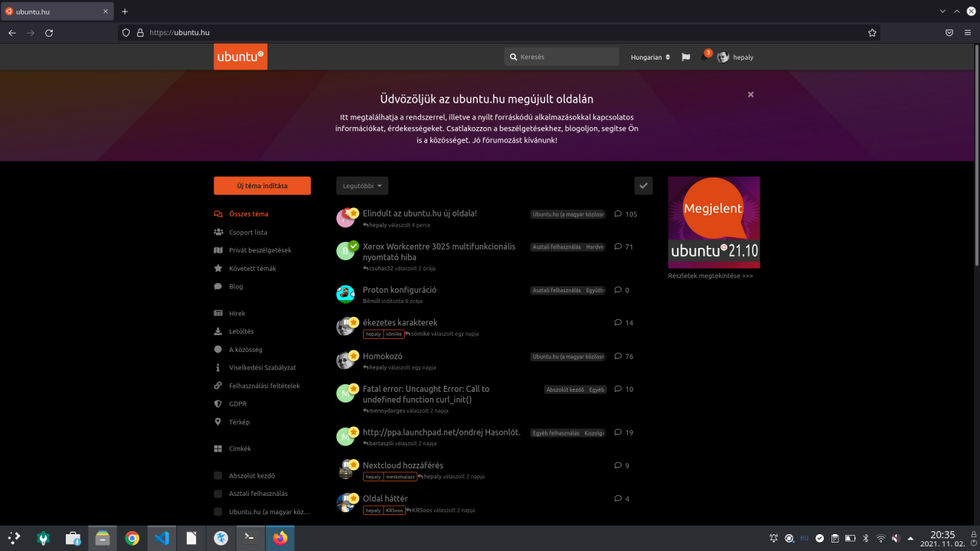
Task: Open the hepaly user profile menu
Action: click(x=736, y=57)
